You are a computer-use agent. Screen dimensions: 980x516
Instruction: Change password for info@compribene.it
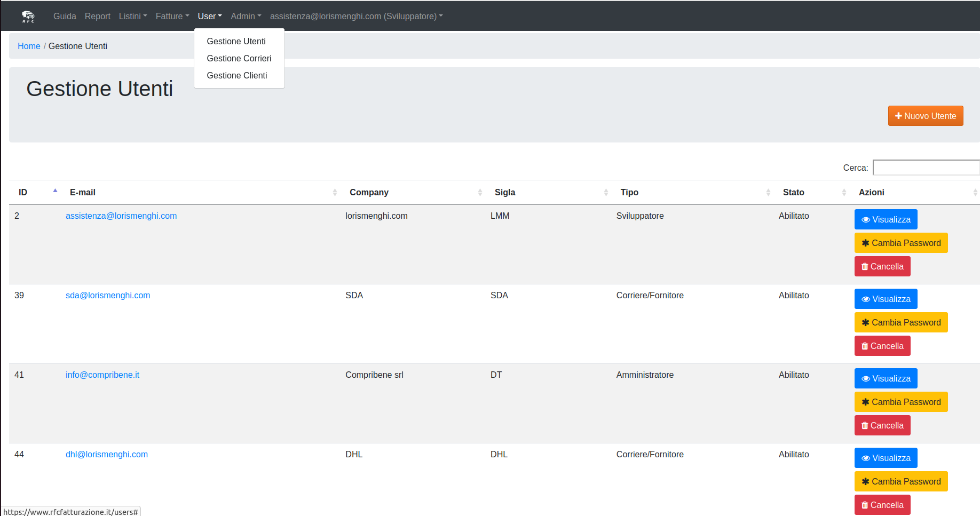point(900,402)
